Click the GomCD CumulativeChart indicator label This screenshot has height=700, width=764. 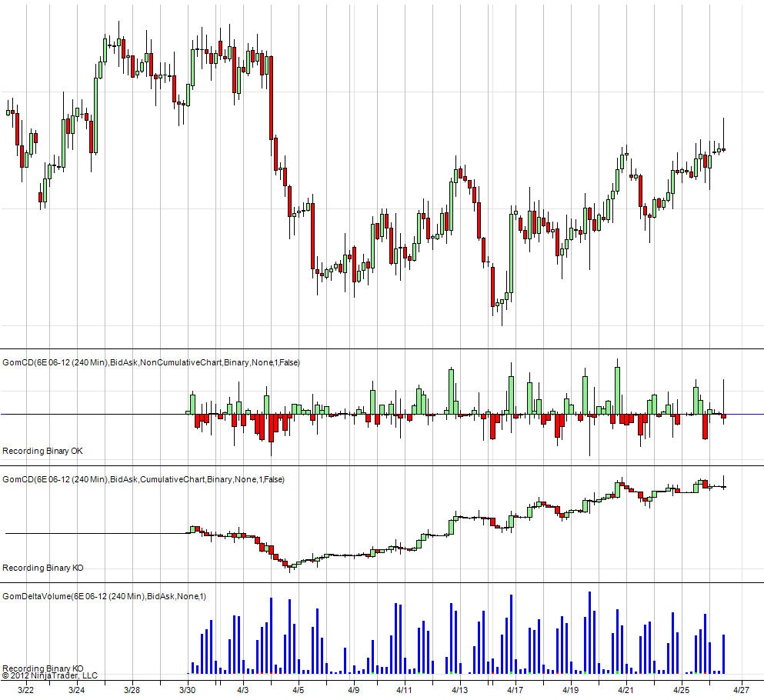click(143, 479)
